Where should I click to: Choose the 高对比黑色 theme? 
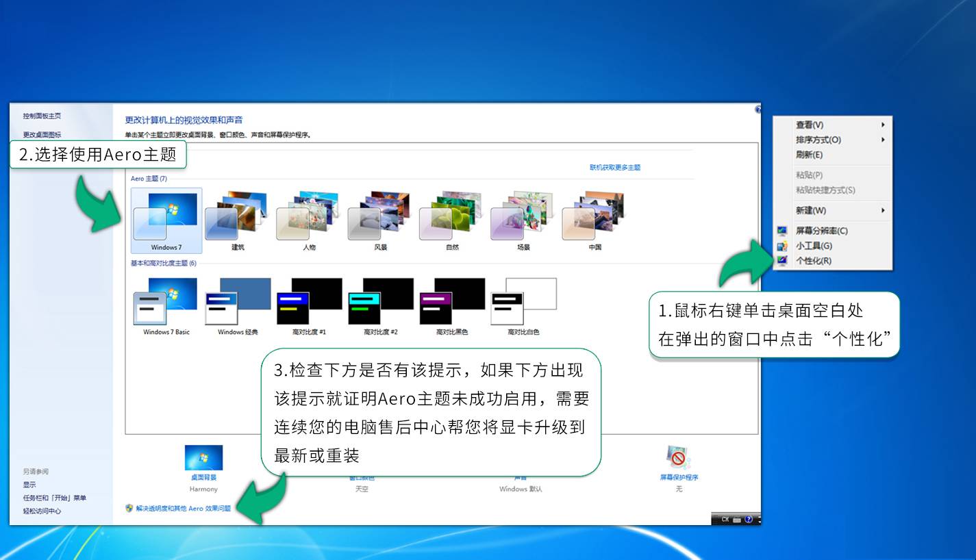[452, 306]
